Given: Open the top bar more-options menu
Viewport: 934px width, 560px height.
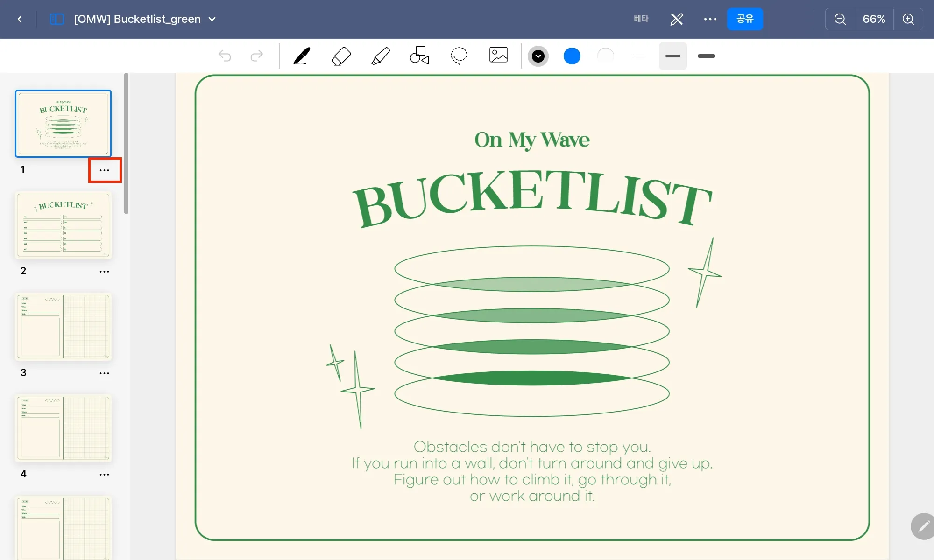Looking at the screenshot, I should [710, 19].
